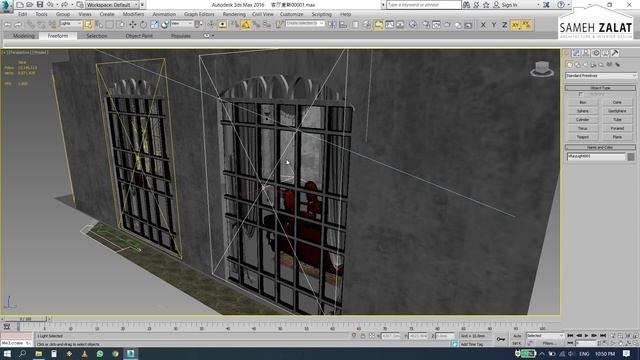
Task: Click the Box primitive button
Action: (x=582, y=102)
